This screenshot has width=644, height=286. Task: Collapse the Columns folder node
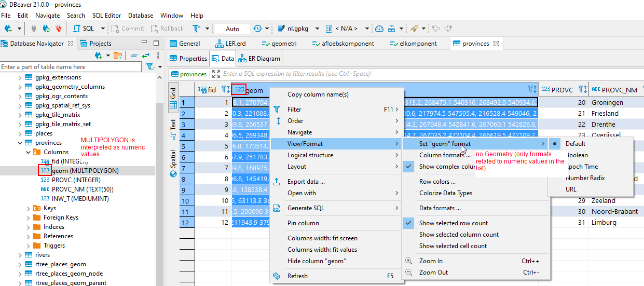28,152
